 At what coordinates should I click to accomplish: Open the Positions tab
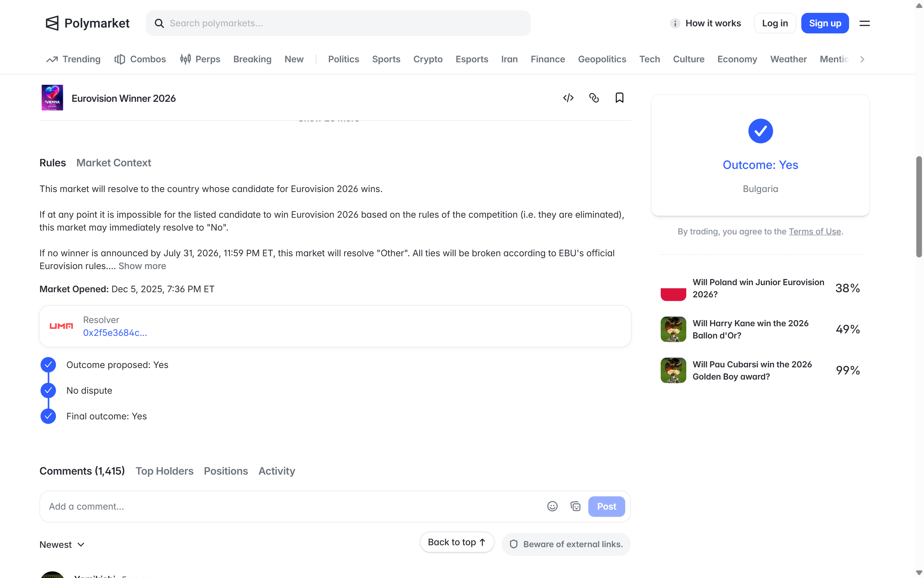[x=226, y=471]
